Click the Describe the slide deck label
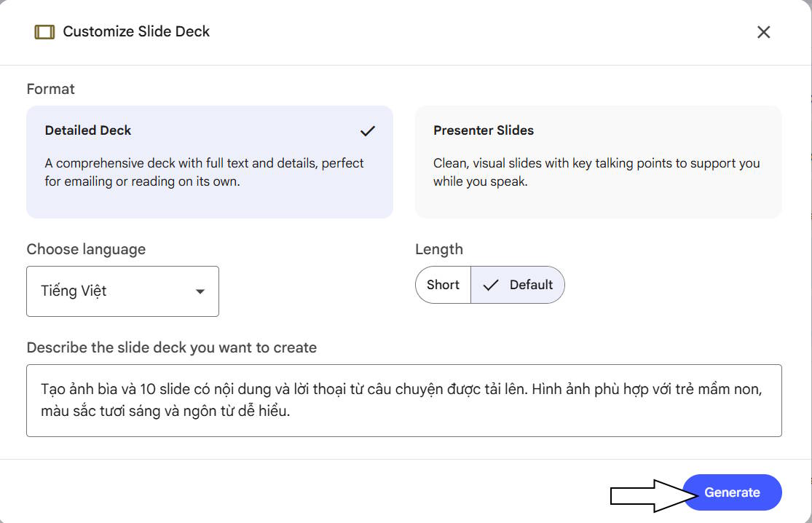Screen dimensions: 812x523 coord(171,347)
